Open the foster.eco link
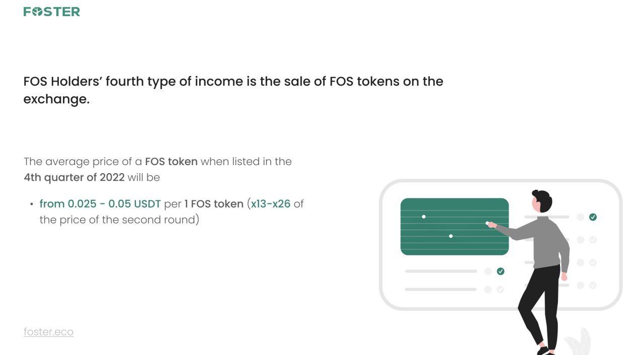This screenshot has width=644, height=355. [48, 332]
